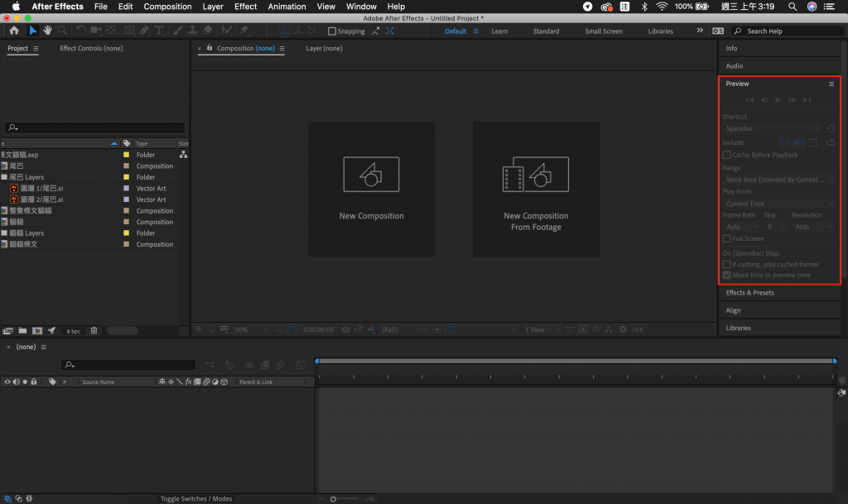Enable the Snapping checkbox
The image size is (848, 504).
(x=332, y=31)
